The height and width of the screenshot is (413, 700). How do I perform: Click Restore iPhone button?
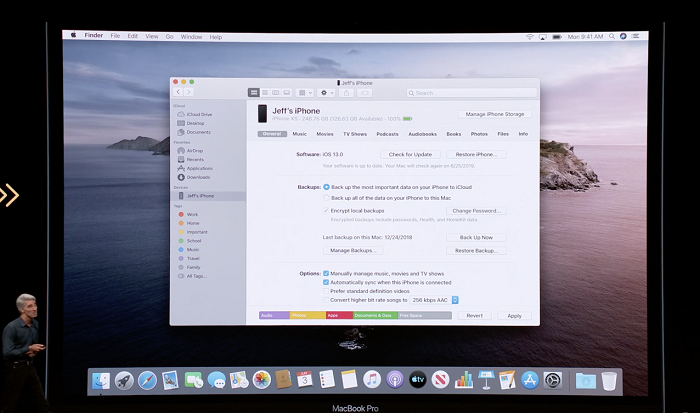click(476, 154)
